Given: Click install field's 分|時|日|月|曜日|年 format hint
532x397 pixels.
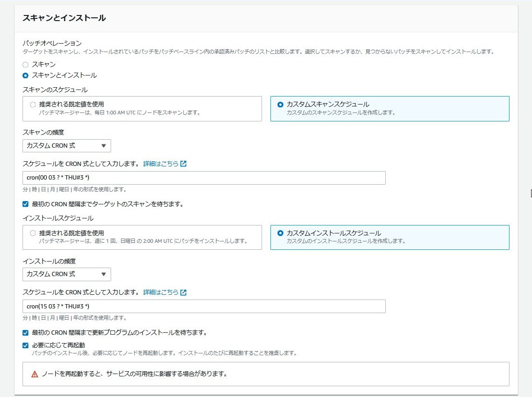Looking at the screenshot, I should point(75,318).
